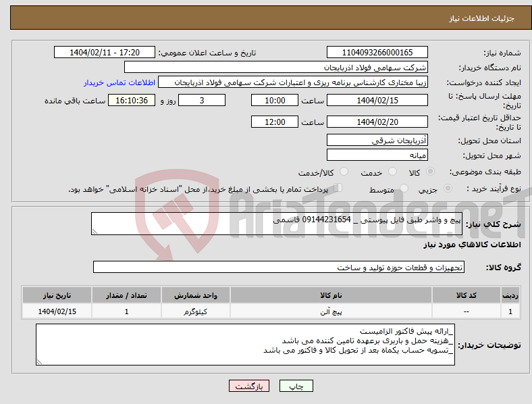Screen dimensions: 532x404
Task: Click the کیلوگرم unit cell
Action: (195, 311)
